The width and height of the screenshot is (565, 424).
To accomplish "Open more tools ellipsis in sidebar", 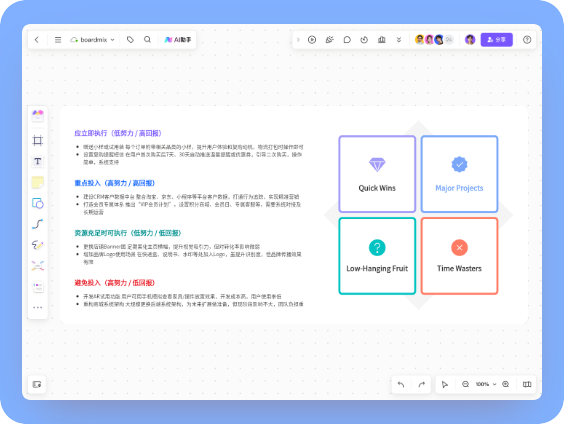I will 37,307.
